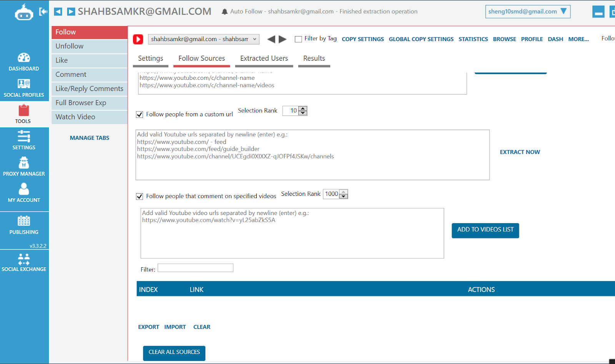Click the minimize bar icon at top right
Viewport: 615px width, 364px height.
tap(598, 12)
